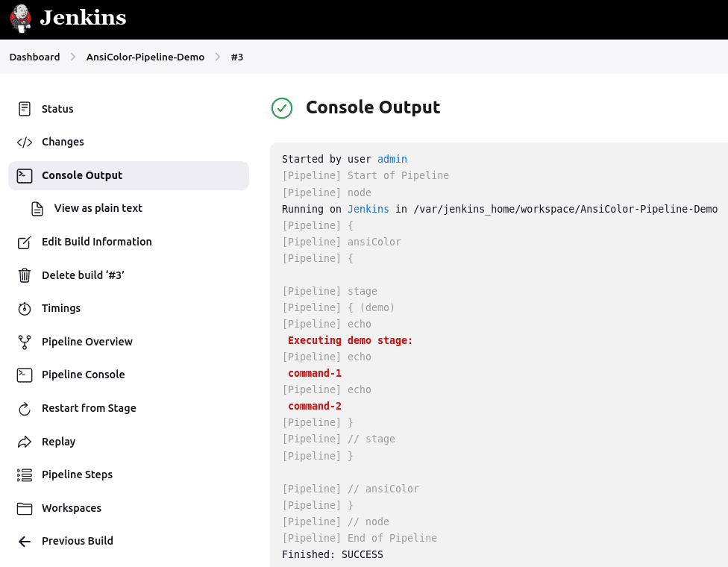Click the Restart from Stage circular arrow icon
Image resolution: width=728 pixels, height=567 pixels.
pos(25,408)
